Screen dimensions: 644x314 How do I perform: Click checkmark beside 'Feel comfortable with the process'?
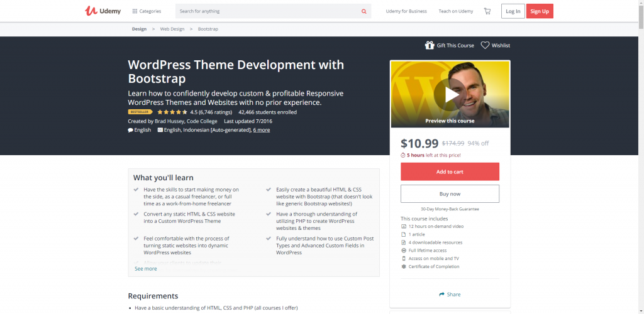tap(136, 238)
